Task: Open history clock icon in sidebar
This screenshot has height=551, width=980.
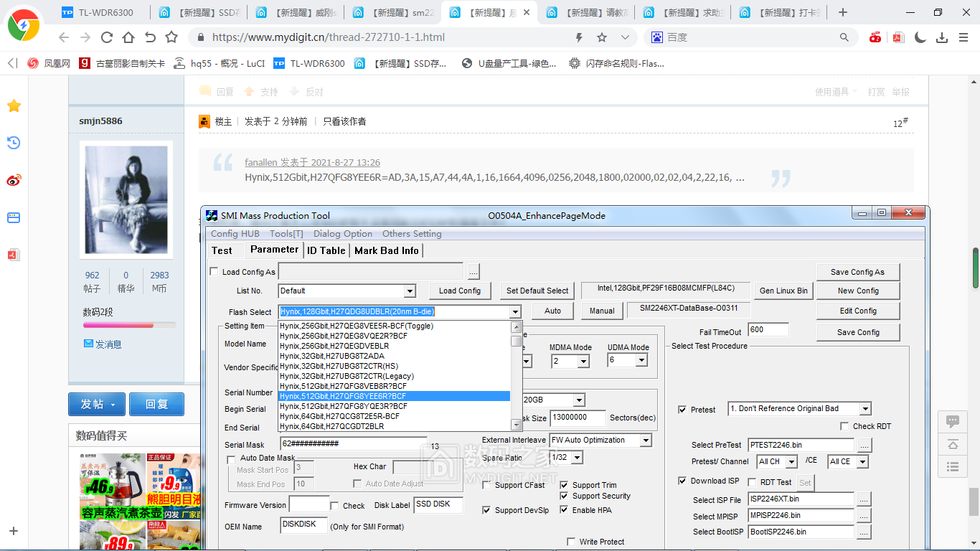Action: tap(14, 143)
